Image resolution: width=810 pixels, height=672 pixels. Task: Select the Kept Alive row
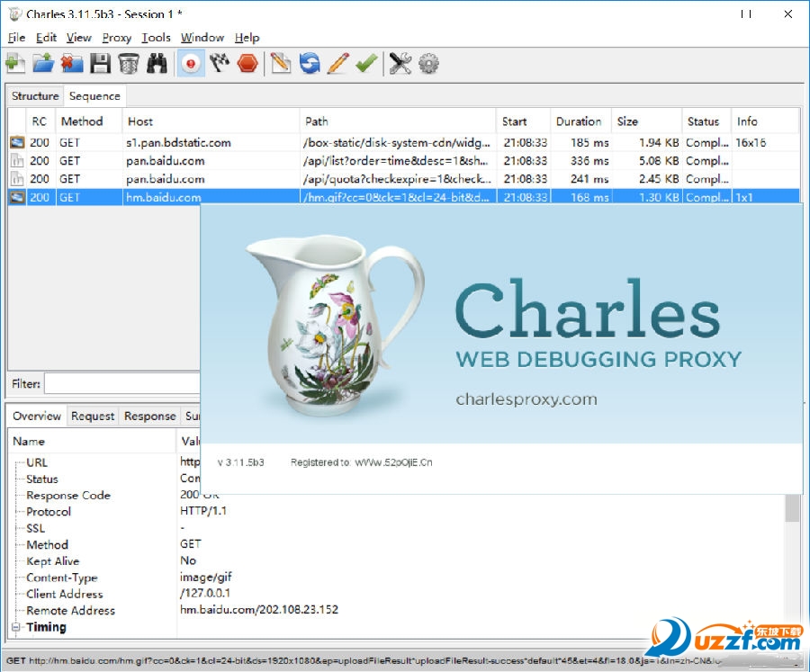[53, 561]
